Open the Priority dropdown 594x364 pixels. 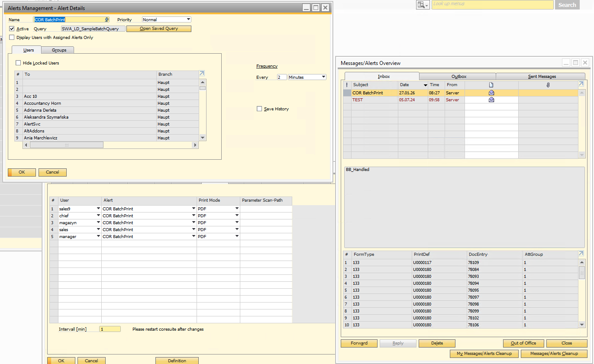[x=188, y=19]
